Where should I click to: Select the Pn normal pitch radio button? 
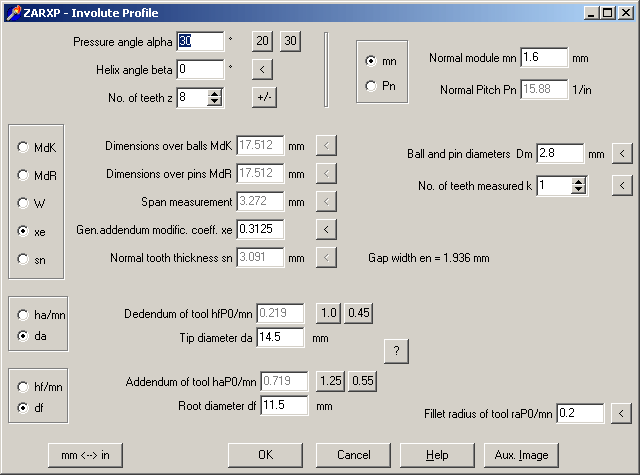point(372,86)
